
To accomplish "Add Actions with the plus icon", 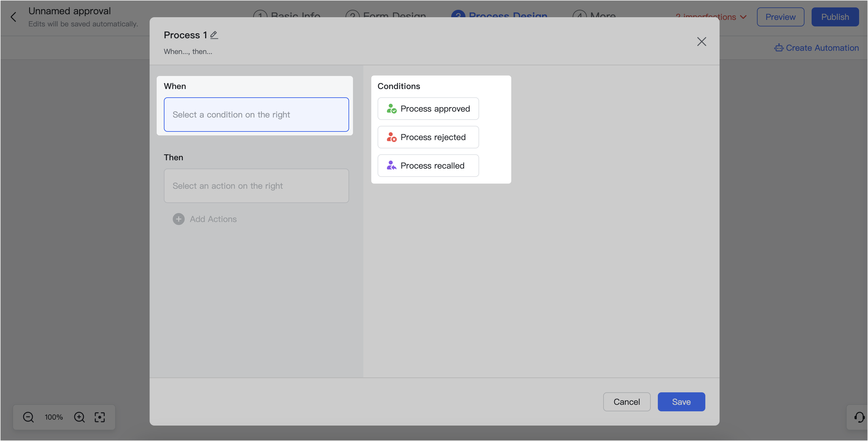I will click(178, 219).
